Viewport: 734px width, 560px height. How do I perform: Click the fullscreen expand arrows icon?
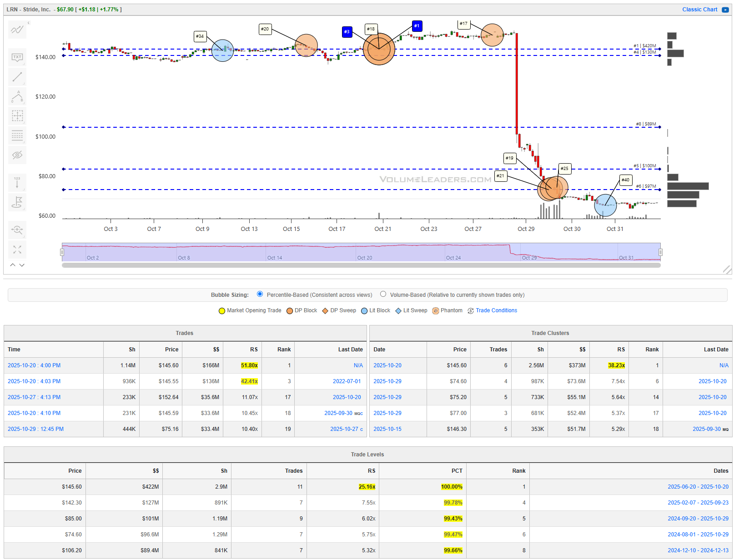(17, 250)
